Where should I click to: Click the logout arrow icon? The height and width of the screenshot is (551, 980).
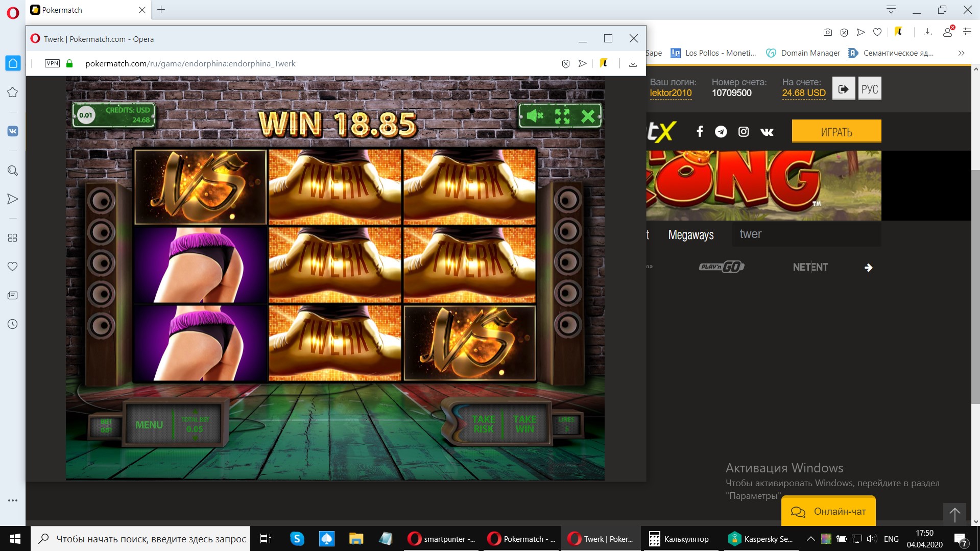843,89
